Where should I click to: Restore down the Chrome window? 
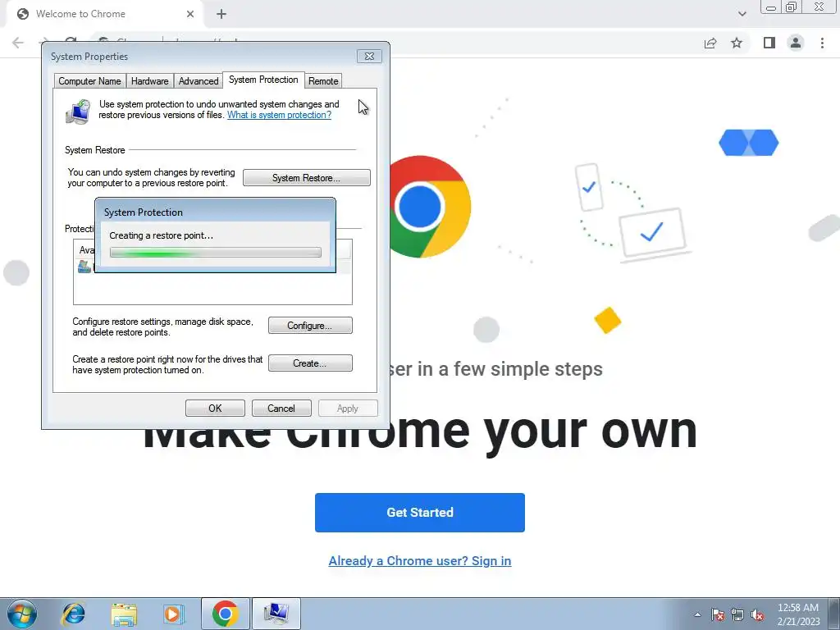click(x=792, y=7)
